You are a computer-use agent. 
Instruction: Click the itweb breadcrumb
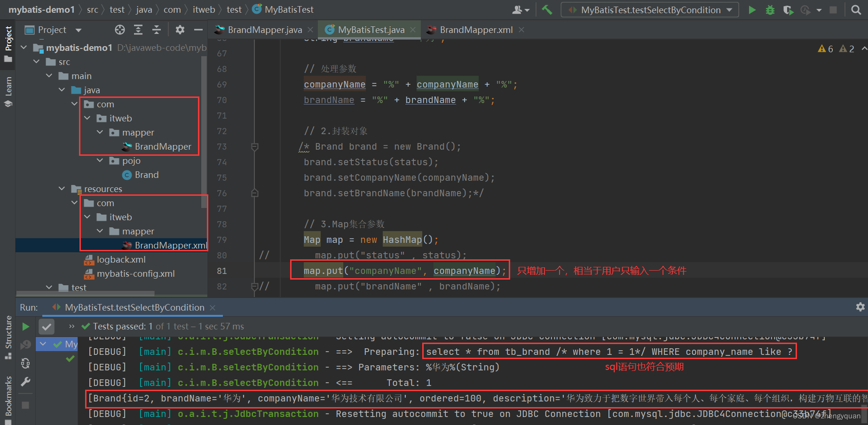click(x=204, y=9)
